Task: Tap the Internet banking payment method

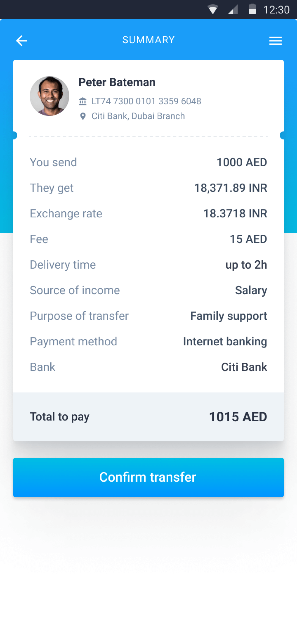Action: (225, 342)
